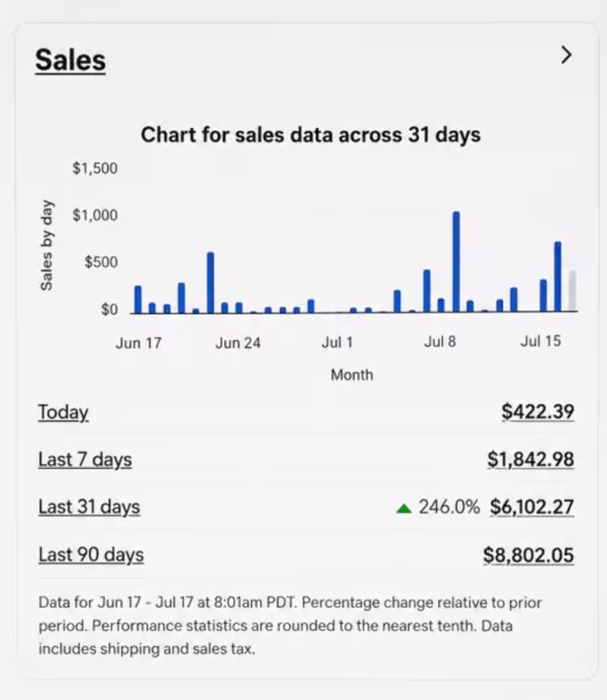Select the $422.39 today amount
The height and width of the screenshot is (700, 607).
tap(538, 411)
